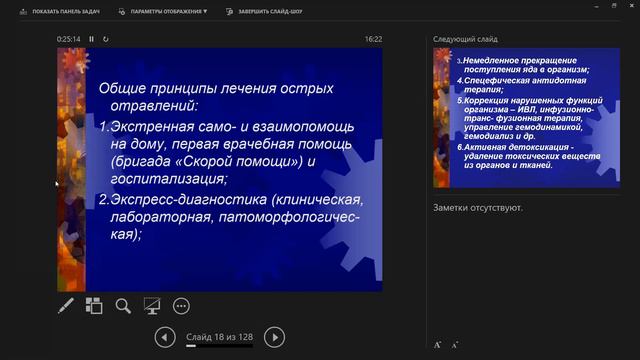Open more slide show options ellipsis icon
Screen dimensions: 640x360
tap(181, 306)
